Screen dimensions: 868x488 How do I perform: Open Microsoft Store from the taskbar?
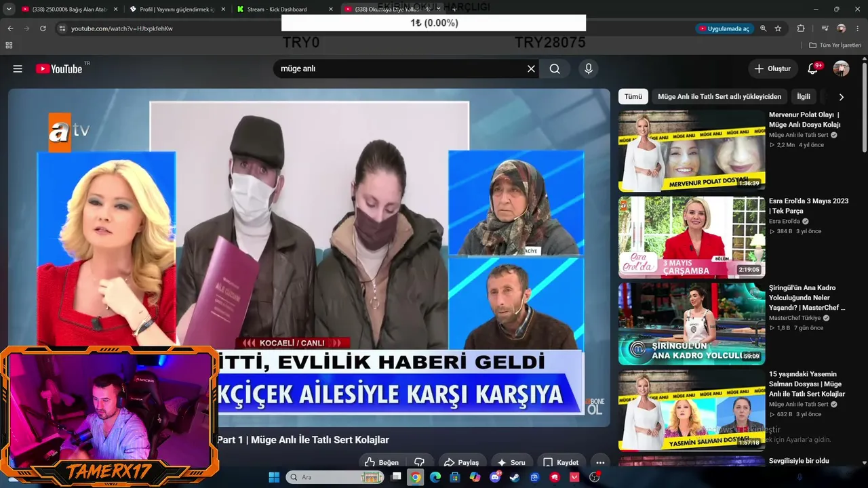click(x=455, y=477)
